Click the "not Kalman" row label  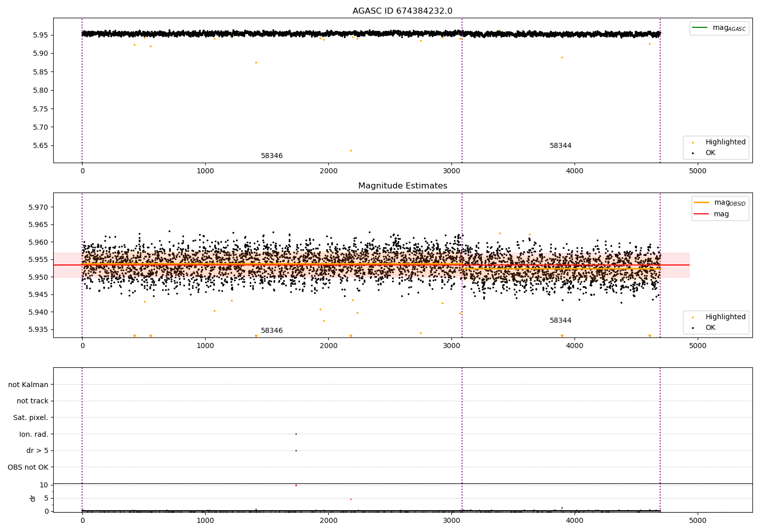point(28,385)
